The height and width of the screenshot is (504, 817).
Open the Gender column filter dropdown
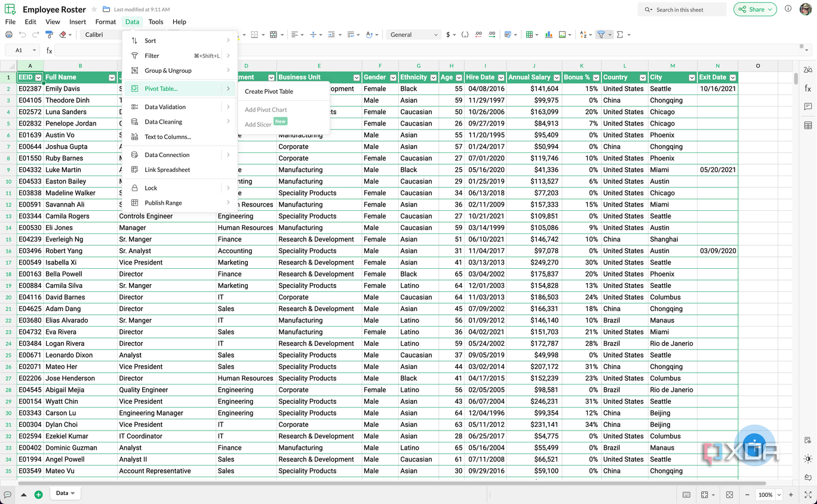coord(393,78)
